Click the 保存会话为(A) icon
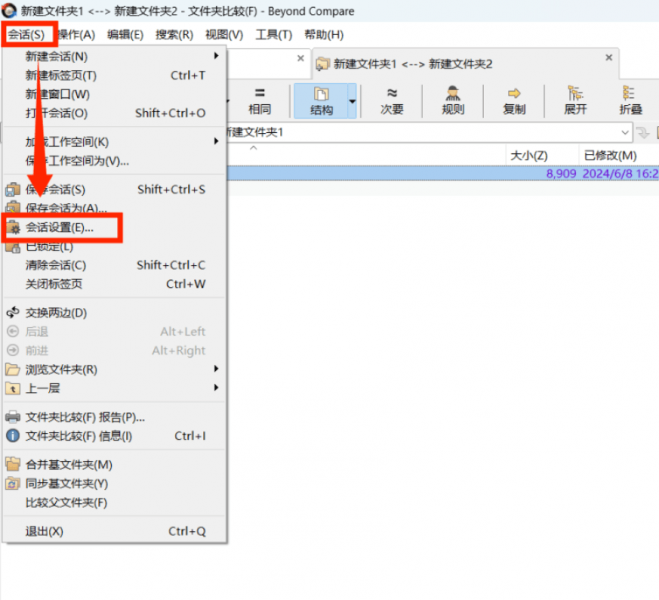 [13, 207]
